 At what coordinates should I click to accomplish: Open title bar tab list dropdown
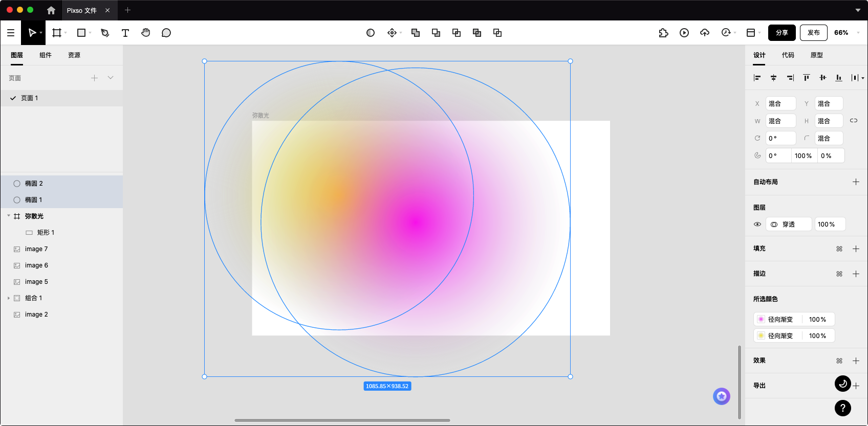click(858, 10)
